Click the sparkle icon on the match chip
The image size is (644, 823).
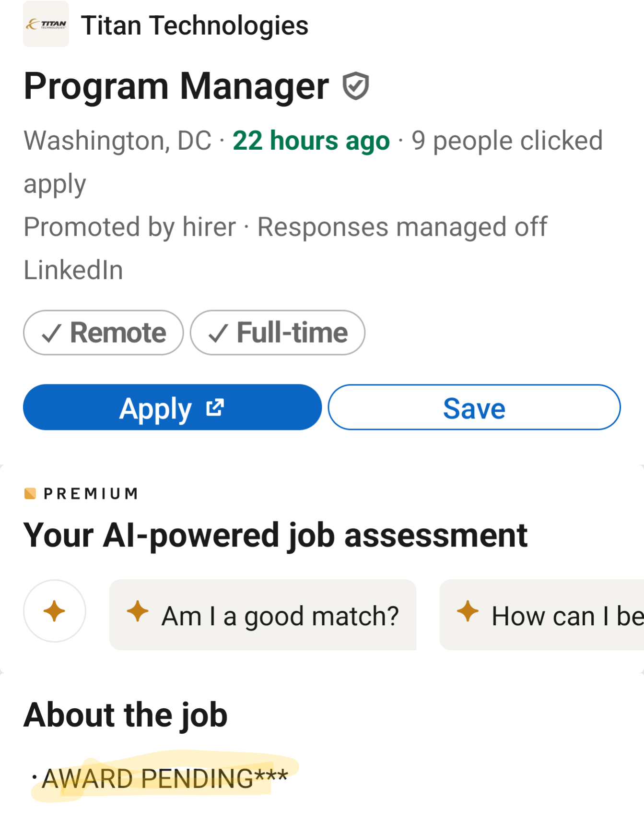tap(138, 611)
